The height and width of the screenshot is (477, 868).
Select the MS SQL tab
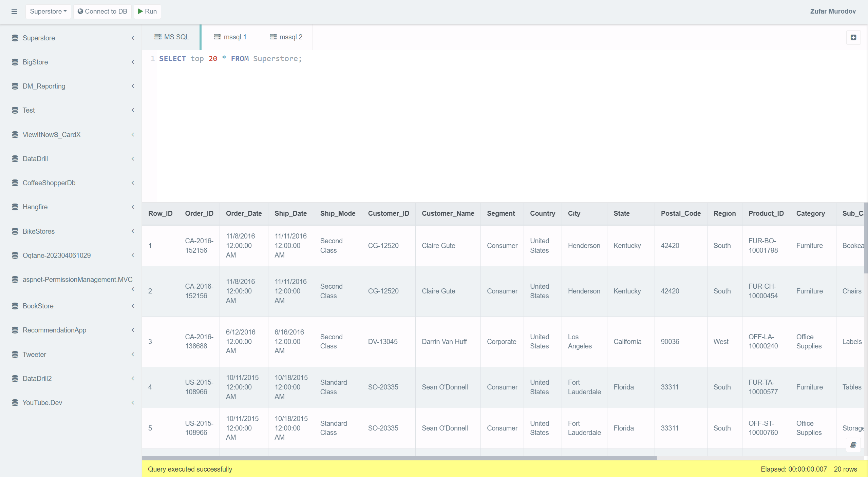click(x=172, y=37)
